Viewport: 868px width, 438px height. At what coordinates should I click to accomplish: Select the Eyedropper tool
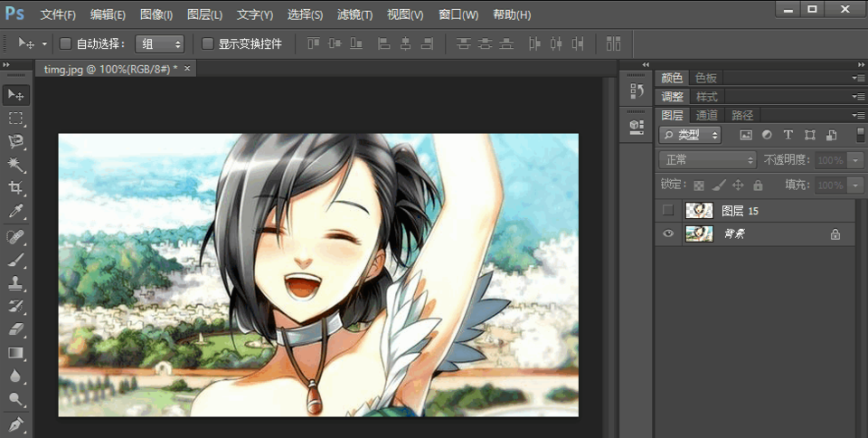point(16,212)
